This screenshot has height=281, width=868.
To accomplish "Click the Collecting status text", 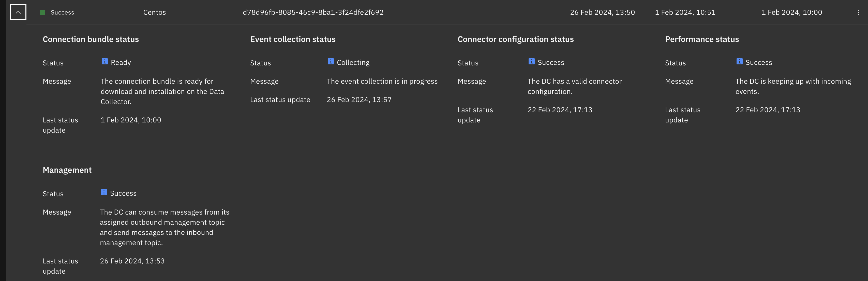I will click(353, 62).
